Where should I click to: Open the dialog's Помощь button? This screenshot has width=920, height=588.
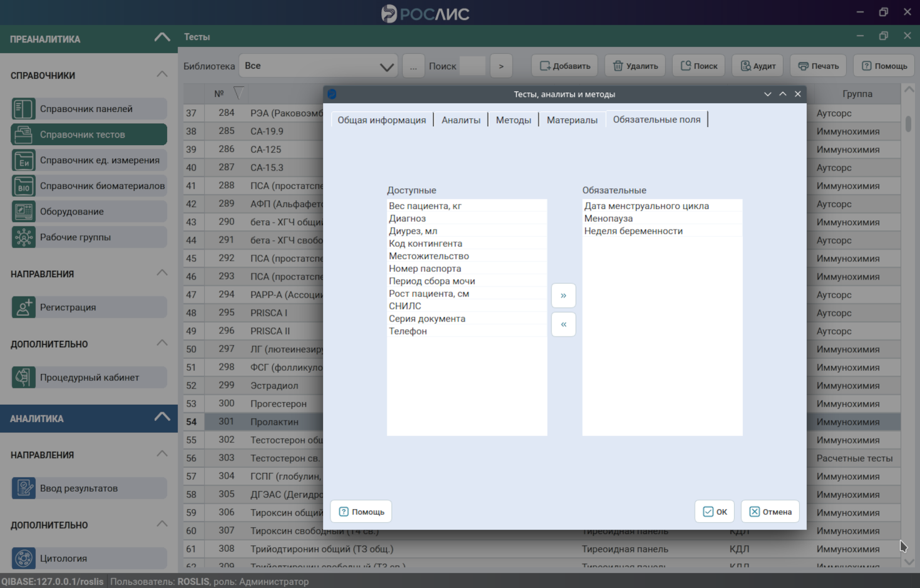(x=361, y=512)
